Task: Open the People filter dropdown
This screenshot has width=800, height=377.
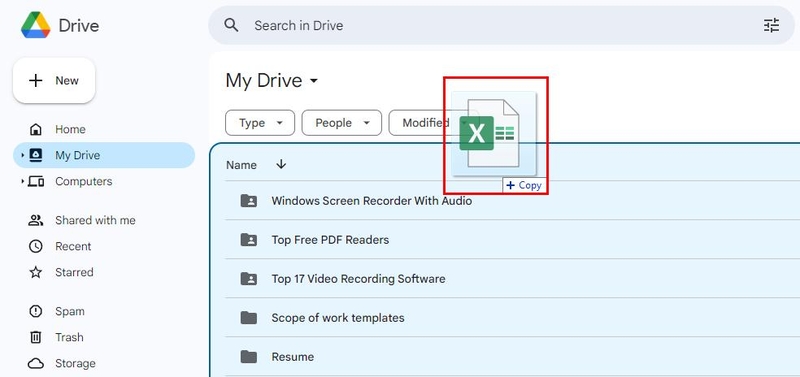Action: coord(341,123)
